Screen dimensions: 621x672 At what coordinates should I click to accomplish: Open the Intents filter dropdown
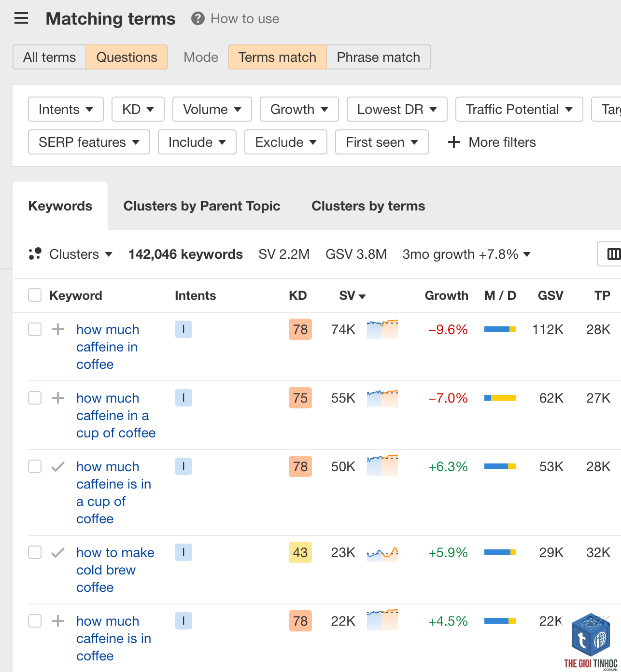tap(66, 109)
